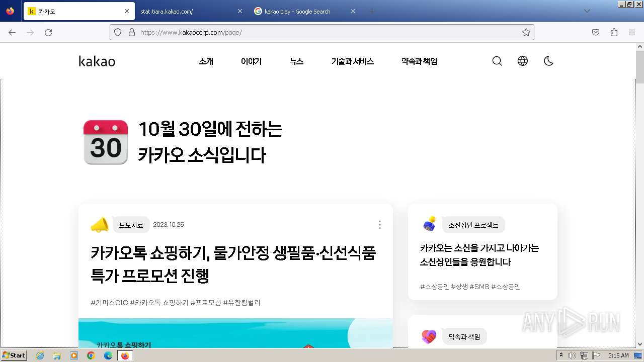
Task: Open Internet Explorer from the taskbar
Action: pyautogui.click(x=40, y=355)
